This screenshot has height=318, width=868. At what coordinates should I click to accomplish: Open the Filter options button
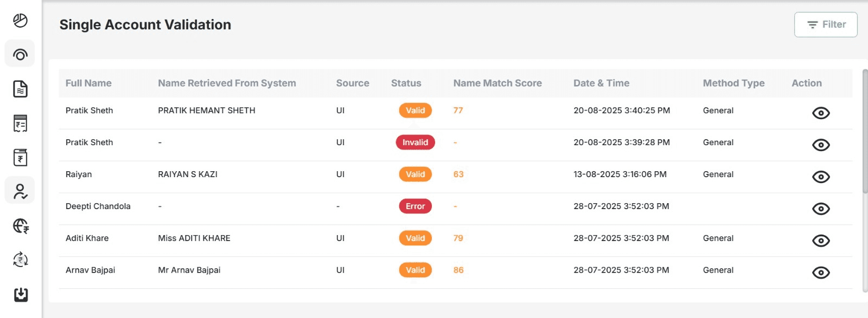click(825, 24)
